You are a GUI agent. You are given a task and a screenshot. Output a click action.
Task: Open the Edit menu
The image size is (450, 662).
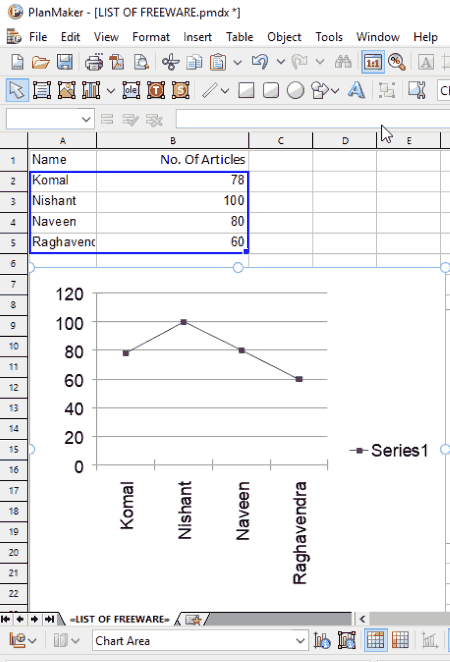pos(70,37)
